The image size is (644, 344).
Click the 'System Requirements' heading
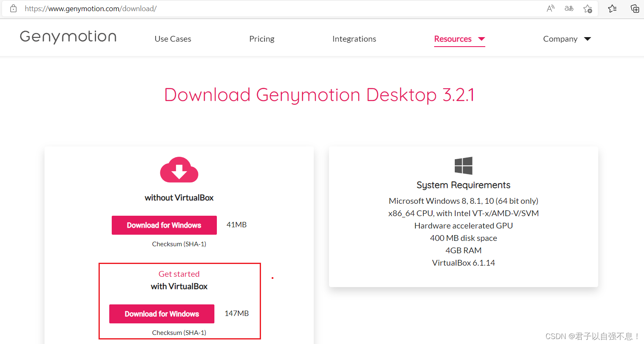click(463, 185)
